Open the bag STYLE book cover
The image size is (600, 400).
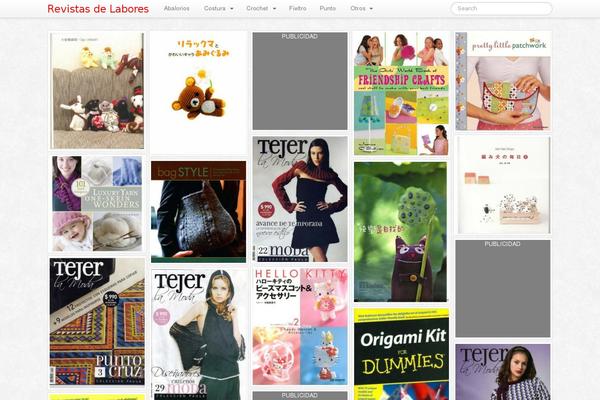click(x=199, y=212)
